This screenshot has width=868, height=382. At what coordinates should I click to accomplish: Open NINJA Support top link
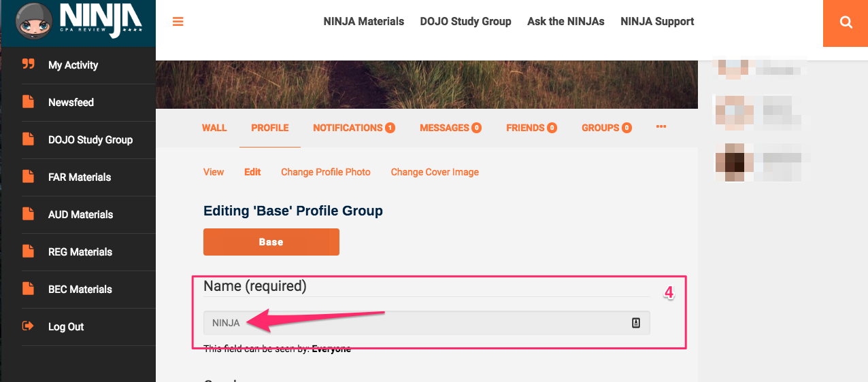[x=657, y=22]
